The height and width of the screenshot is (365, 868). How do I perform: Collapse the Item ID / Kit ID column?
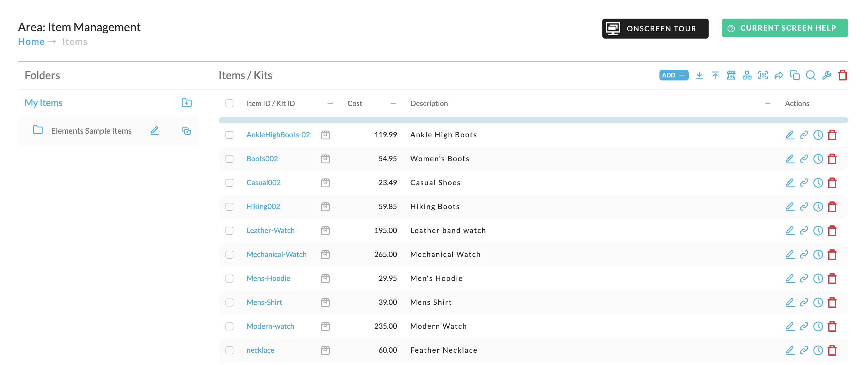click(330, 103)
